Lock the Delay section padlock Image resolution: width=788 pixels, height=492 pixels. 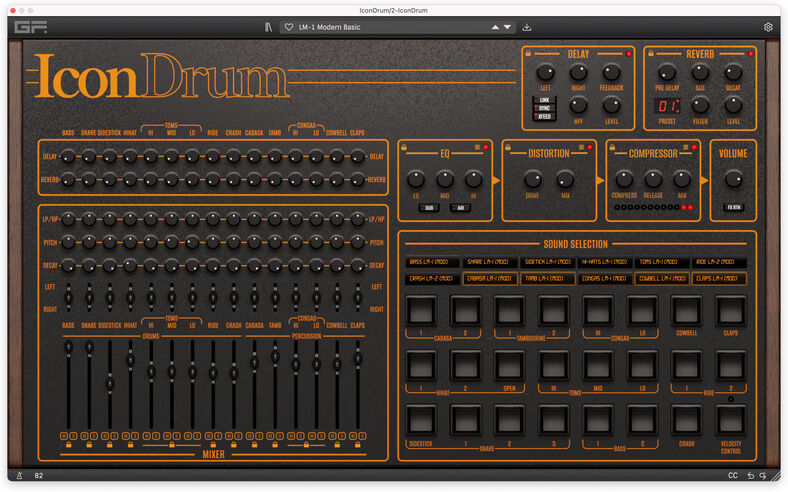click(x=528, y=53)
